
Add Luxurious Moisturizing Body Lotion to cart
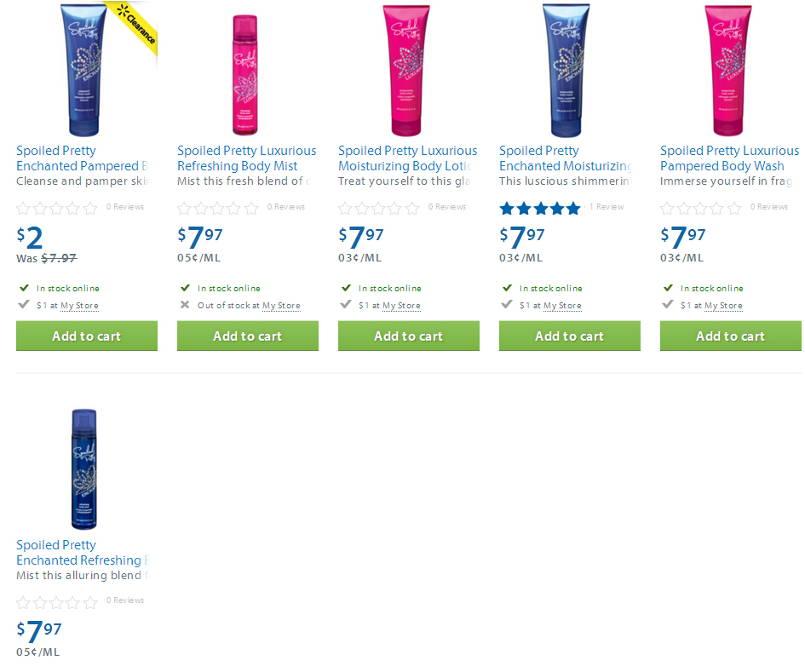click(409, 336)
